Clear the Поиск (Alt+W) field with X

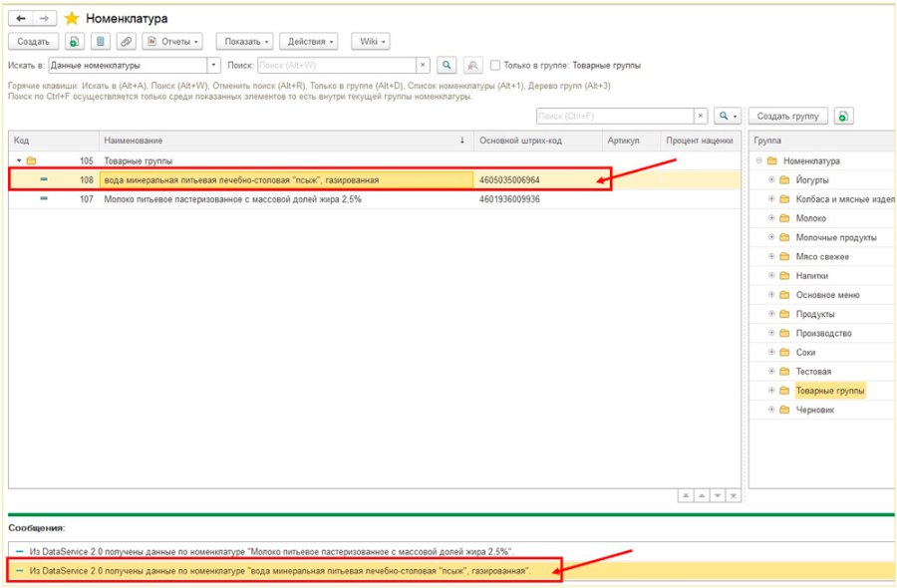(423, 65)
